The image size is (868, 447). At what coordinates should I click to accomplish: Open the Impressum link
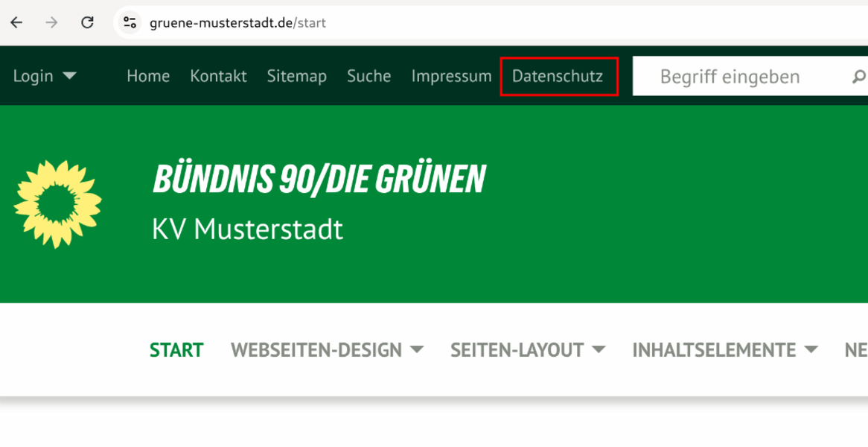click(451, 76)
